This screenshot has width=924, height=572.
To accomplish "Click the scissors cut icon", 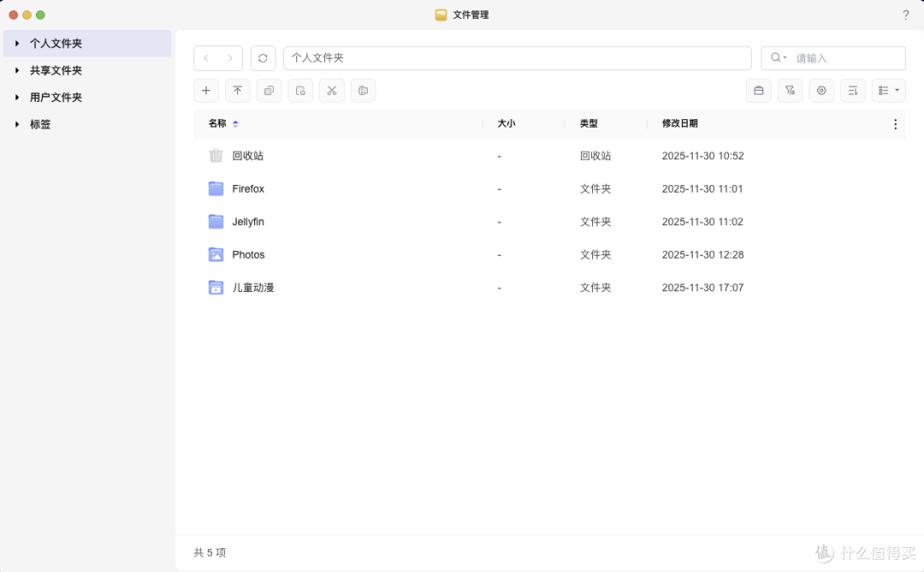I will (332, 91).
